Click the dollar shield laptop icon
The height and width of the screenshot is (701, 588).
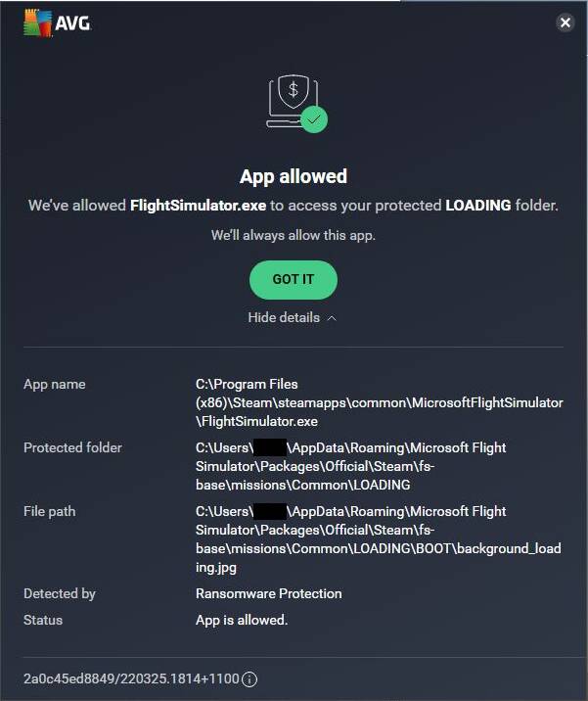[x=293, y=101]
